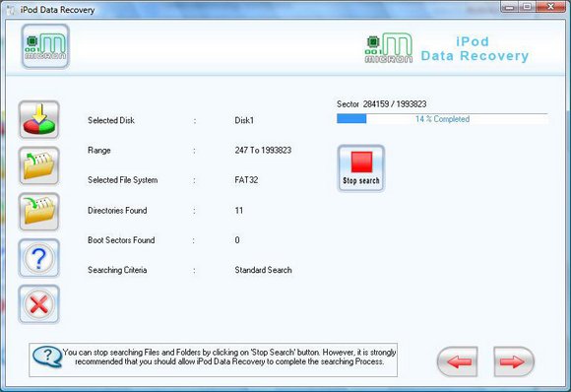Click the 14 % Completed progress bar
Screen dimensions: 571x392
[442, 119]
